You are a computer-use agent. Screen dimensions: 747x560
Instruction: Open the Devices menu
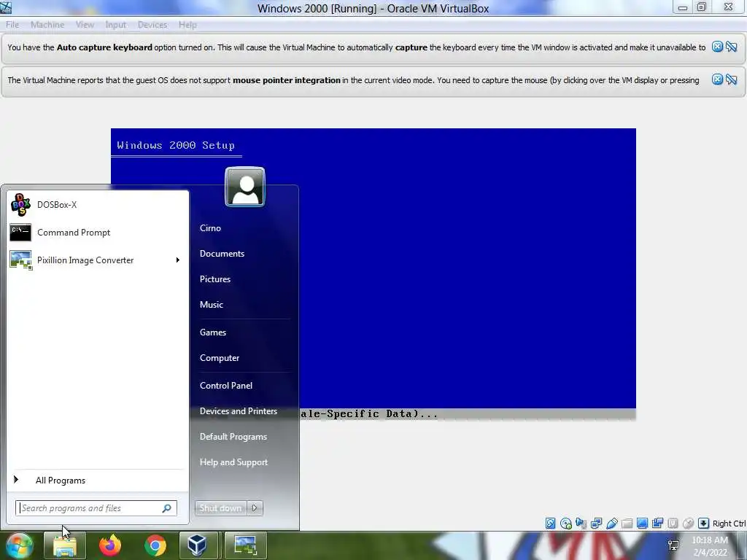(x=152, y=25)
